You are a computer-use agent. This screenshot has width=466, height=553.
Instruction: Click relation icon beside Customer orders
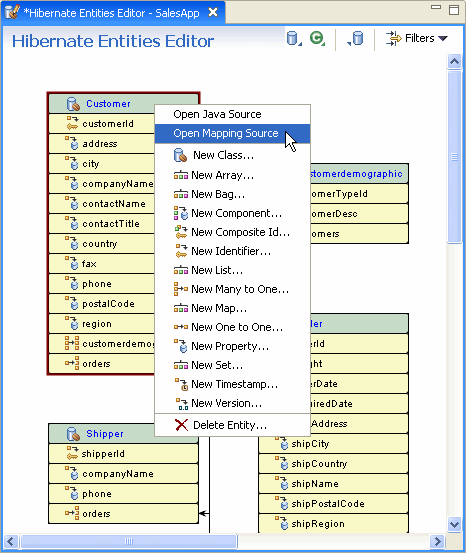72,364
